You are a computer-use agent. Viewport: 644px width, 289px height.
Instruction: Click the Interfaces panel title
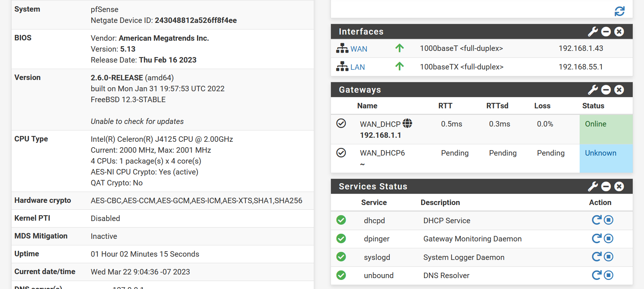[x=361, y=32]
